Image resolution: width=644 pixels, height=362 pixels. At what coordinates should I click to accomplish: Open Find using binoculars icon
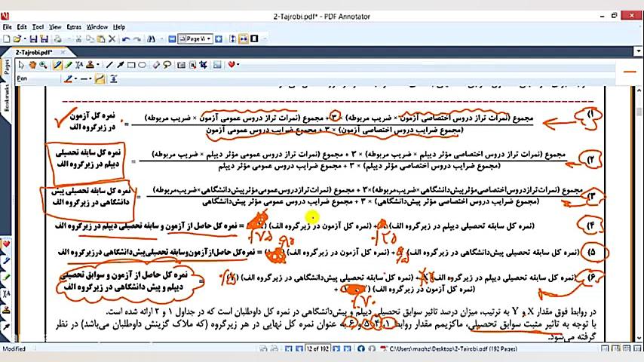tap(151, 39)
